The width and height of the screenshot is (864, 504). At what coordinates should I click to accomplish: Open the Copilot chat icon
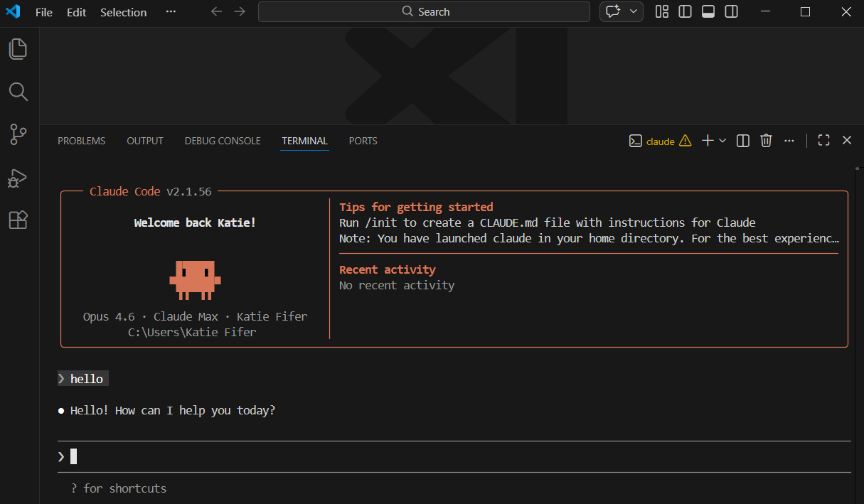click(612, 12)
